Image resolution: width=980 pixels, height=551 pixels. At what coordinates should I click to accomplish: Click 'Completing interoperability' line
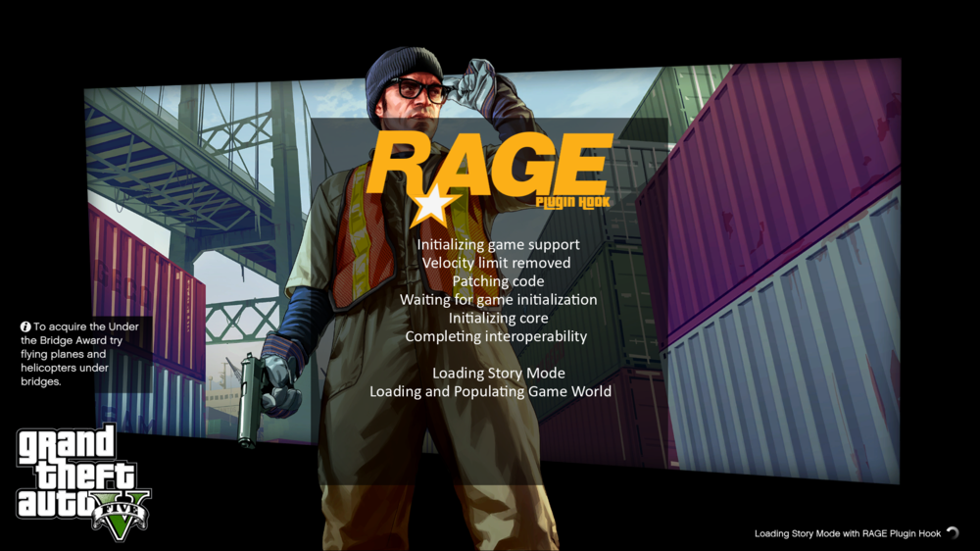tap(496, 336)
